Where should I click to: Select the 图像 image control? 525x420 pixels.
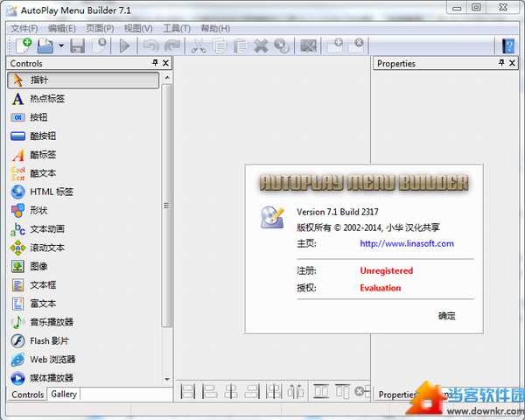pyautogui.click(x=83, y=267)
